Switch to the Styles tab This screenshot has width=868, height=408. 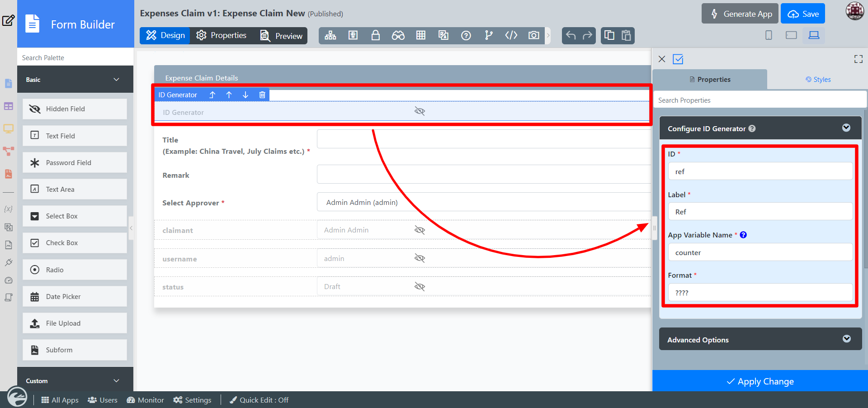coord(818,80)
